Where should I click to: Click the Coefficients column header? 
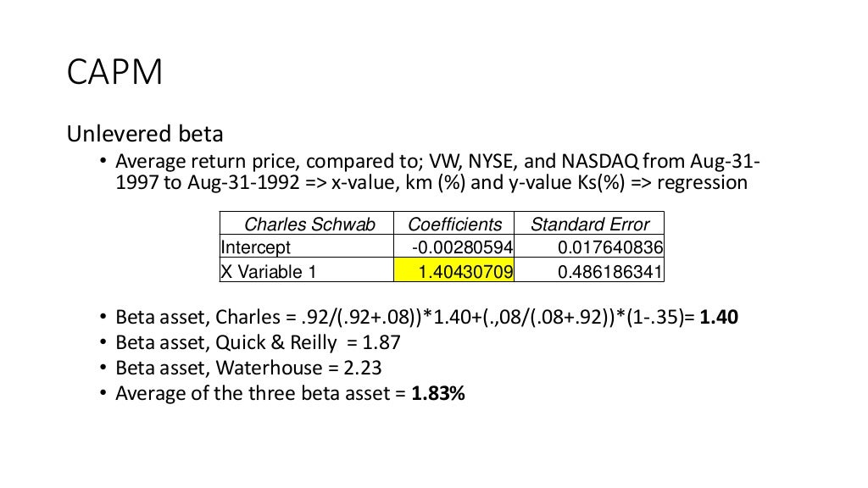[454, 224]
